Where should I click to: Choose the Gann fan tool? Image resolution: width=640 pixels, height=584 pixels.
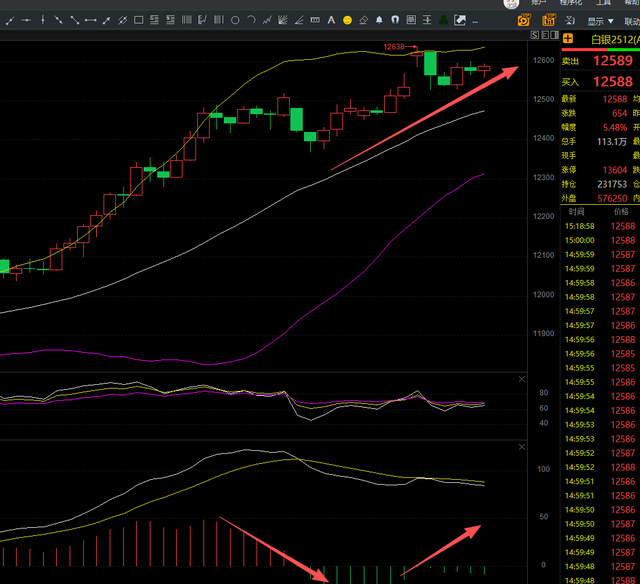point(282,20)
